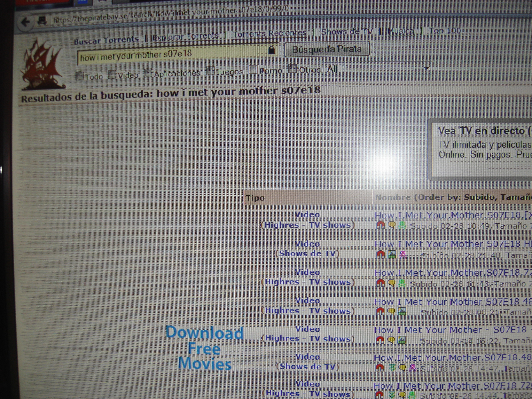Click the magnet link icon of first result

point(380,225)
